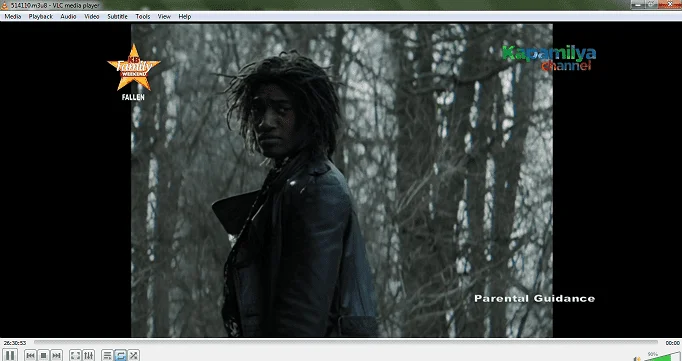Click the VLC cone icon in title bar
Viewport: 682px width, 361px height.
pyautogui.click(x=5, y=5)
